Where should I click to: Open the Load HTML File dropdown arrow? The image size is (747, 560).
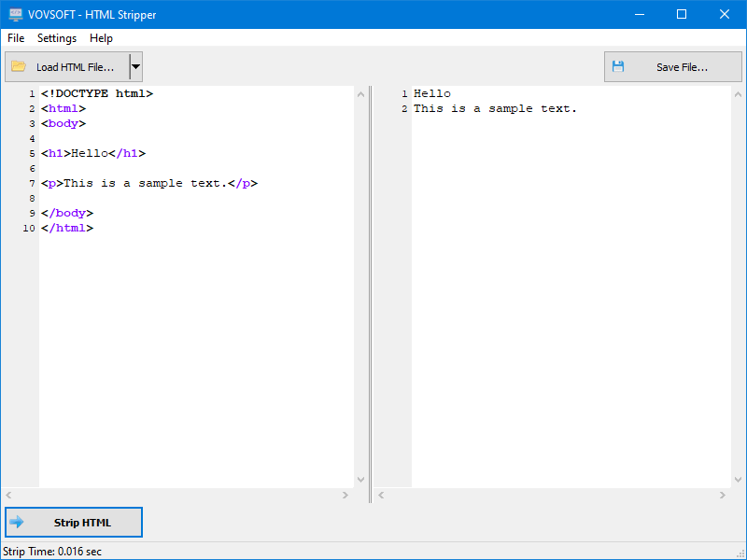coord(135,66)
